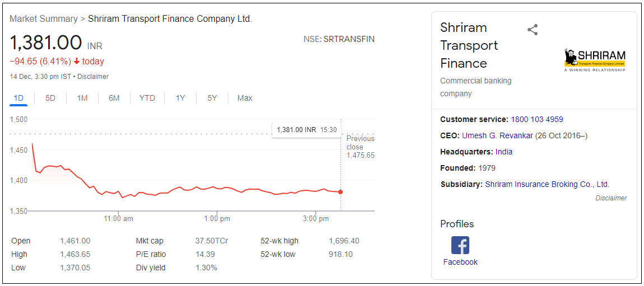Click the Shriram company logo
The image size is (644, 286).
click(595, 59)
